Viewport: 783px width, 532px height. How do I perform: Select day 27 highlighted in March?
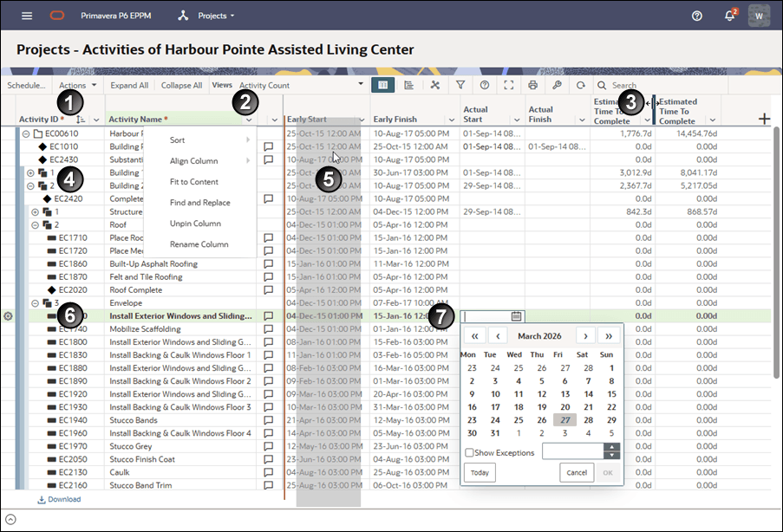564,420
